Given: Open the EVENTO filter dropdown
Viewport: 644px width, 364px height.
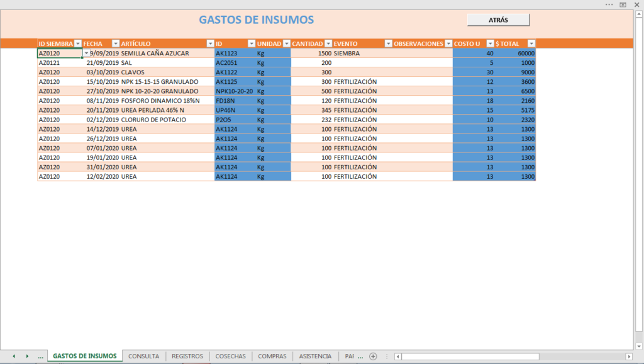Looking at the screenshot, I should pyautogui.click(x=388, y=43).
